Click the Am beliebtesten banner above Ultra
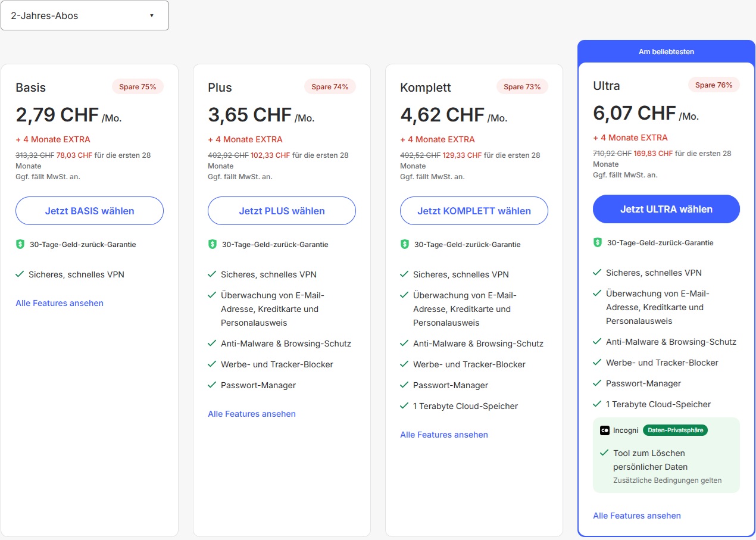The height and width of the screenshot is (540, 756). [666, 52]
